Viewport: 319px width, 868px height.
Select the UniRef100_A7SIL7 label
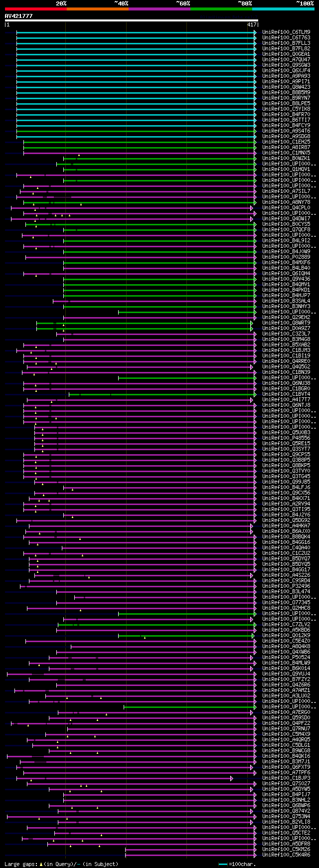286,191
